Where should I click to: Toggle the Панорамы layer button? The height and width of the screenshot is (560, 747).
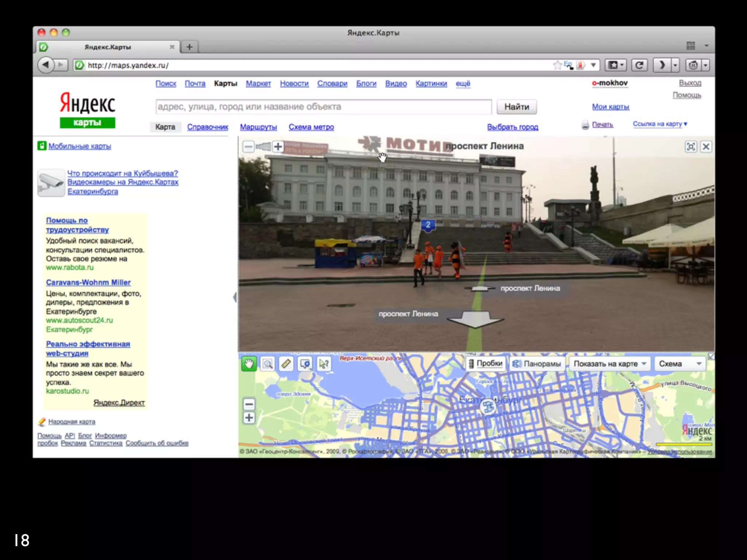click(537, 363)
